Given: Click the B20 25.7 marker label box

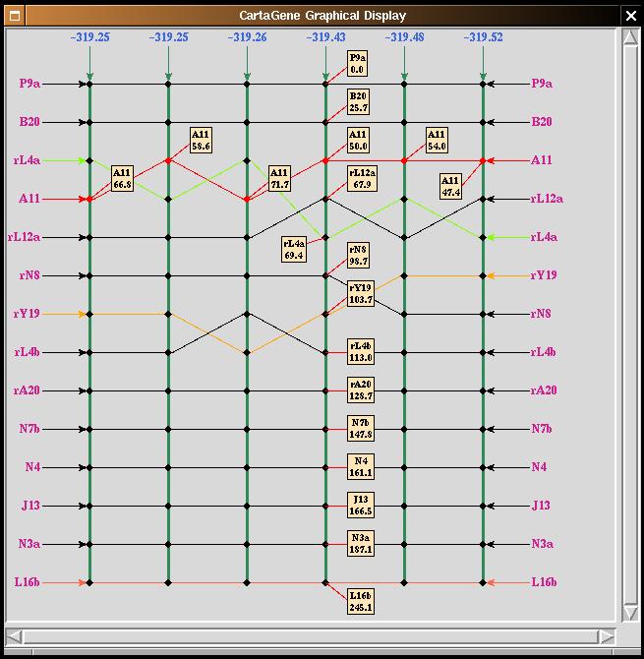Looking at the screenshot, I should tap(358, 101).
